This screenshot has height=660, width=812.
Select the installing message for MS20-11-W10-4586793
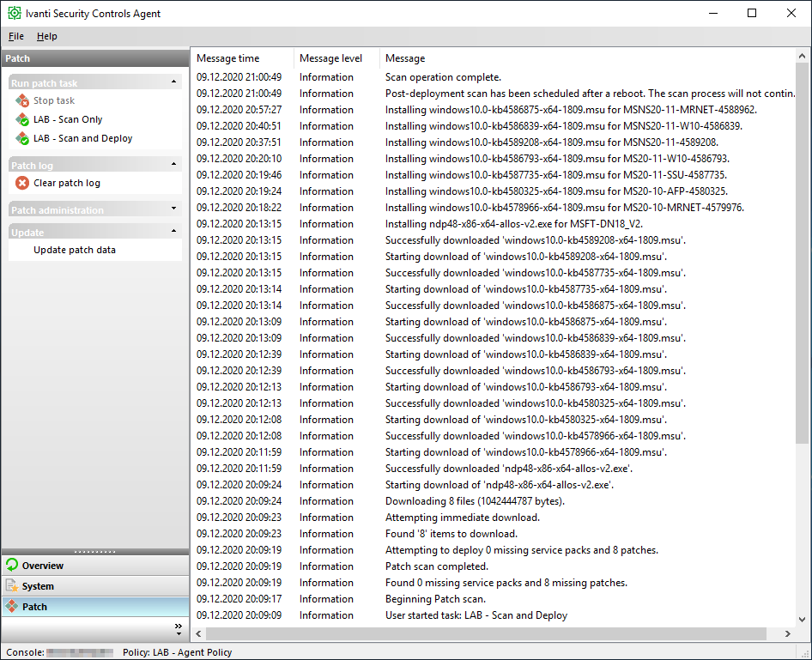coord(557,159)
